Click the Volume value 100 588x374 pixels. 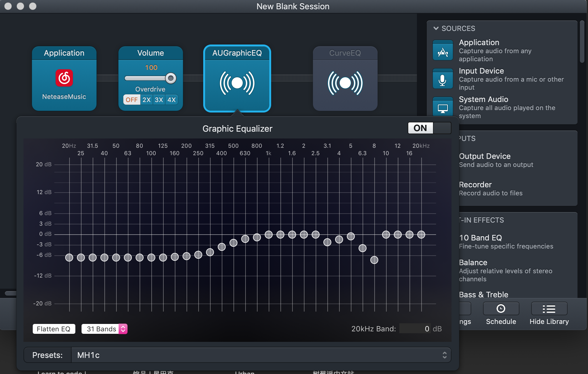point(151,67)
